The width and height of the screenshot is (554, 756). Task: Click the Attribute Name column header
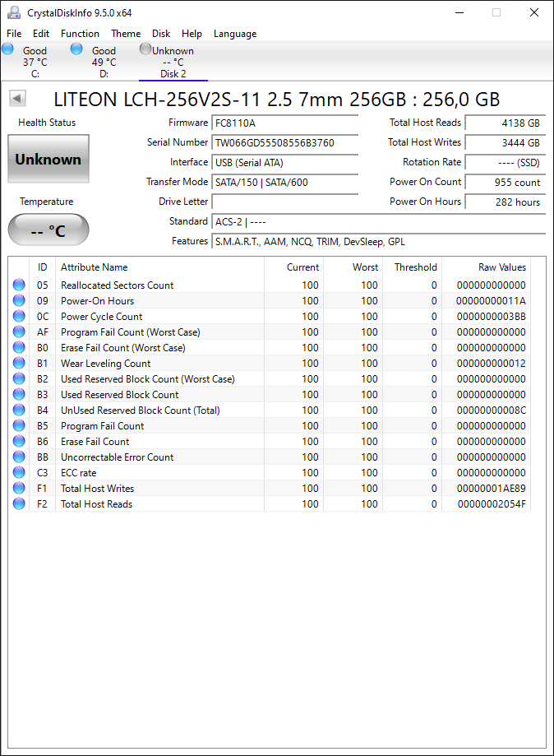159,267
